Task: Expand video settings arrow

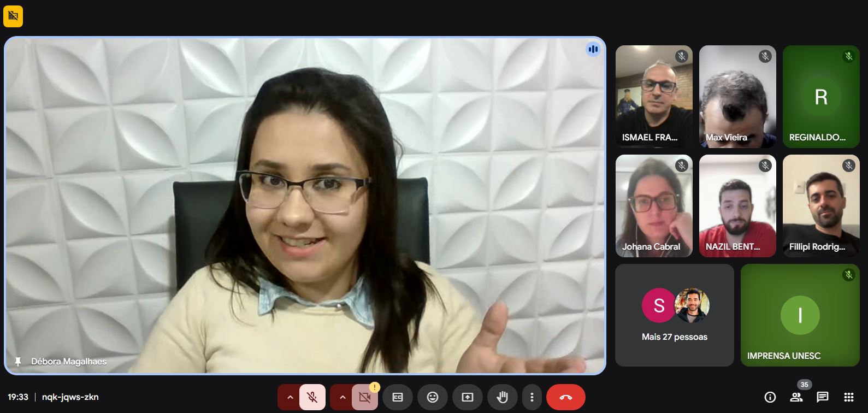Action: (x=343, y=397)
